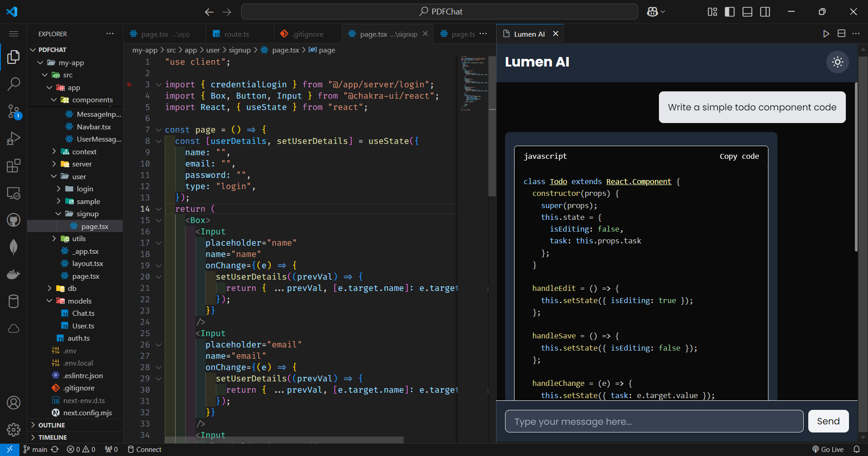Open the database cylinder icon view
The image size is (868, 456).
click(14, 301)
